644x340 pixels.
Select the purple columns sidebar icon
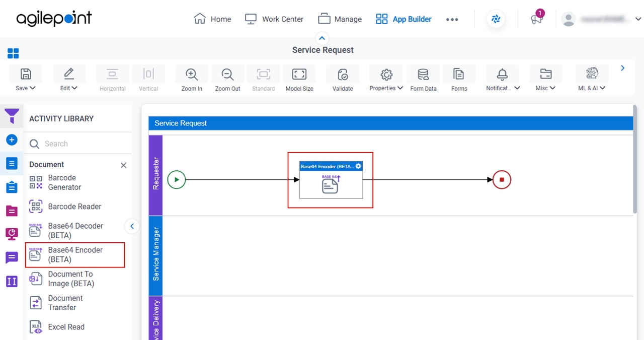click(12, 281)
